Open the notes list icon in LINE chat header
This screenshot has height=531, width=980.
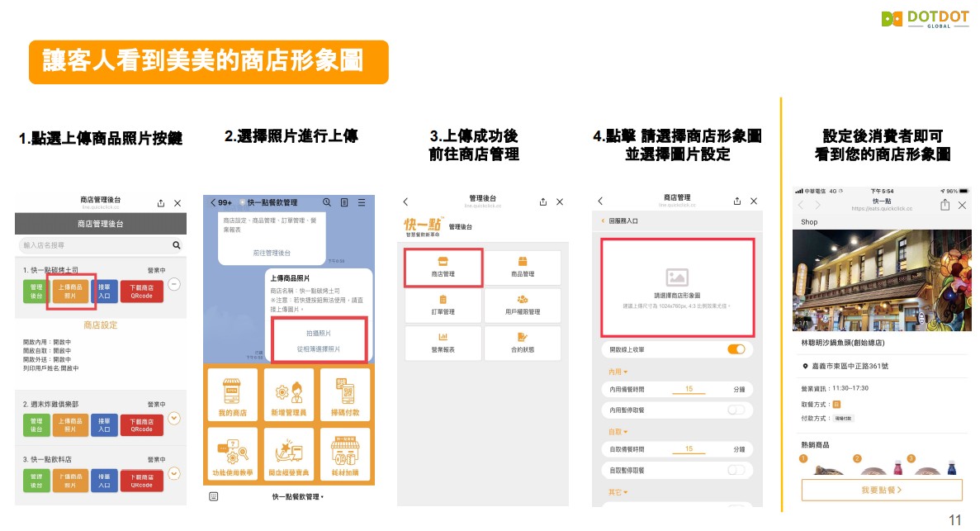pyautogui.click(x=344, y=202)
